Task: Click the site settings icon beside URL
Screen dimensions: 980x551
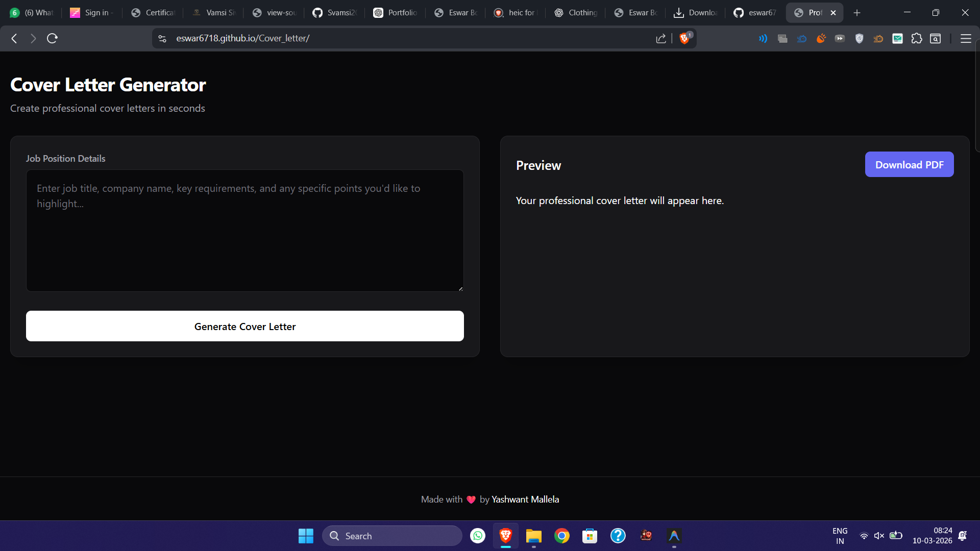Action: 162,38
